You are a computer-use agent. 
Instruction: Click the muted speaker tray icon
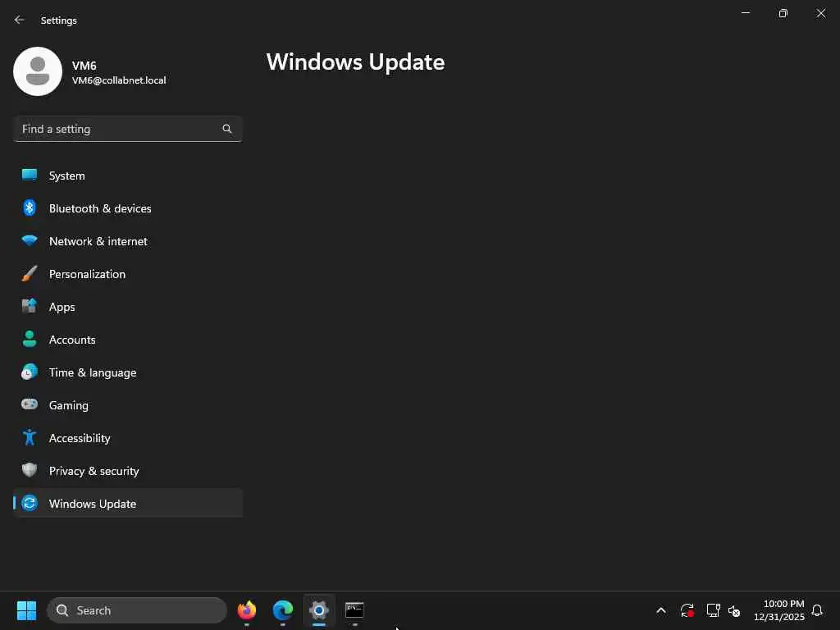pos(734,610)
